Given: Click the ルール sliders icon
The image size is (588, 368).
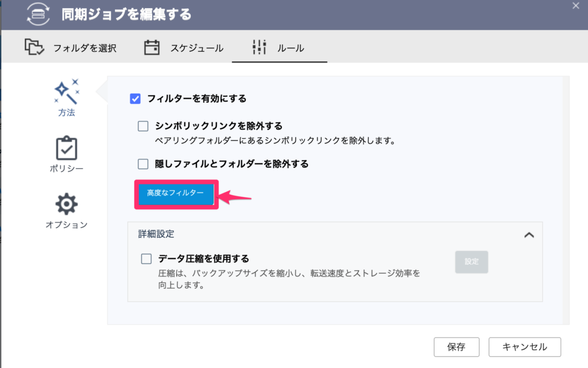Looking at the screenshot, I should [258, 48].
